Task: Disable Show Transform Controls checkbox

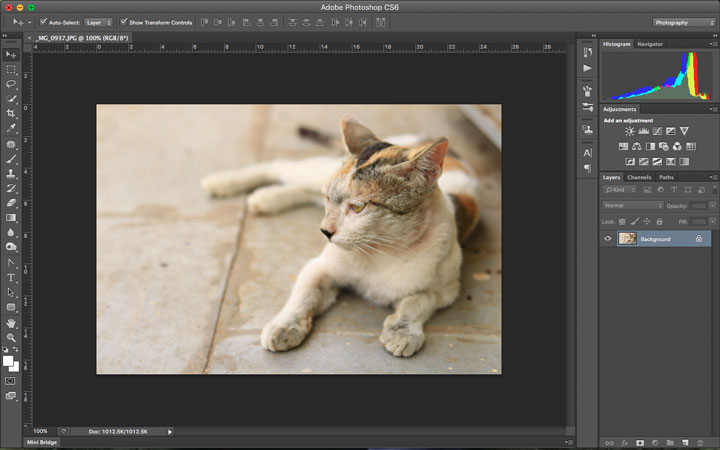Action: [124, 21]
